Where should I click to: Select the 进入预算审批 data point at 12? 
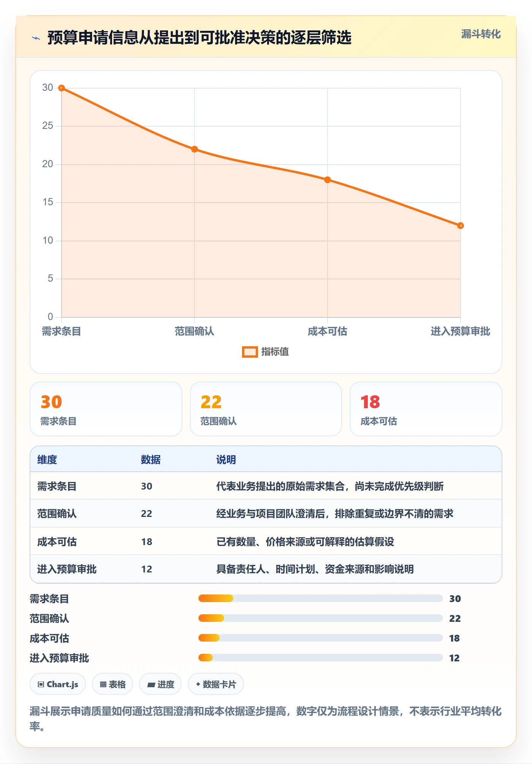460,226
